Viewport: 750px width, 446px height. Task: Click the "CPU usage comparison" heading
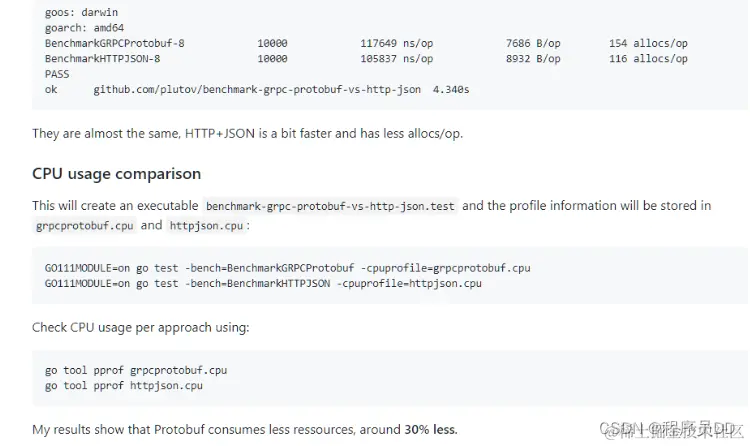(x=116, y=174)
